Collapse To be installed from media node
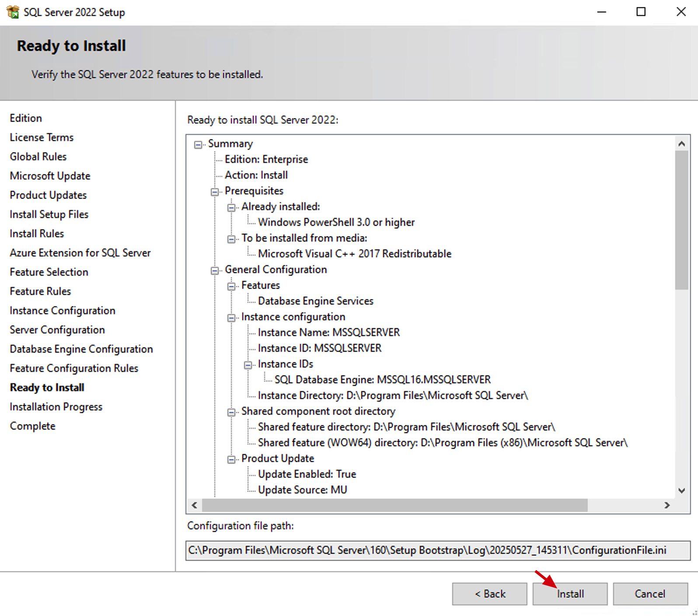 pyautogui.click(x=231, y=239)
